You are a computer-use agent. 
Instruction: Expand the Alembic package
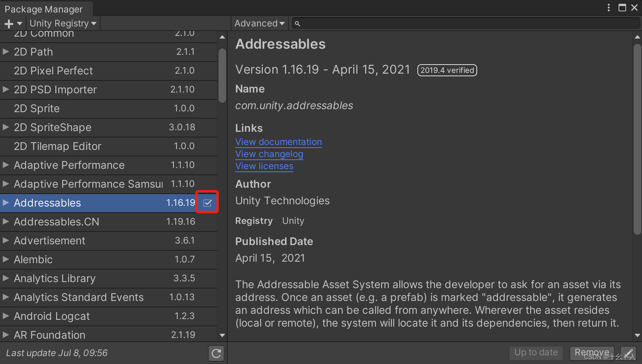pos(6,259)
